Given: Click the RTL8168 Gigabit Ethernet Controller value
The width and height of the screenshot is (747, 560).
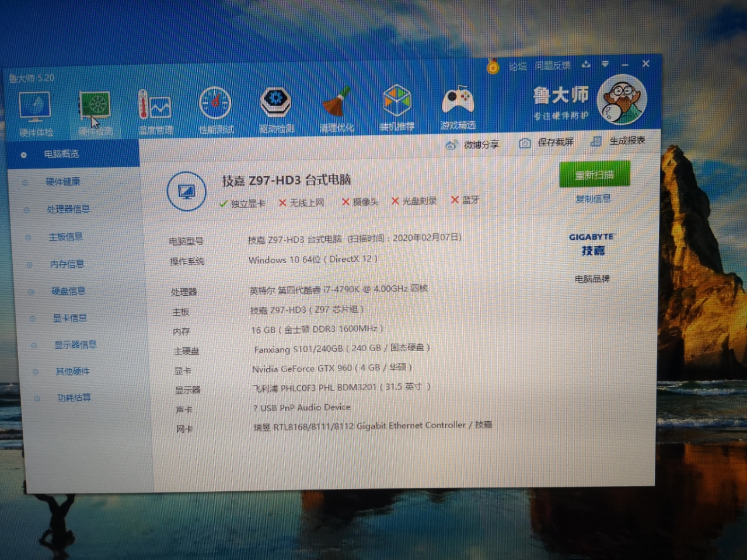Looking at the screenshot, I should point(372,426).
